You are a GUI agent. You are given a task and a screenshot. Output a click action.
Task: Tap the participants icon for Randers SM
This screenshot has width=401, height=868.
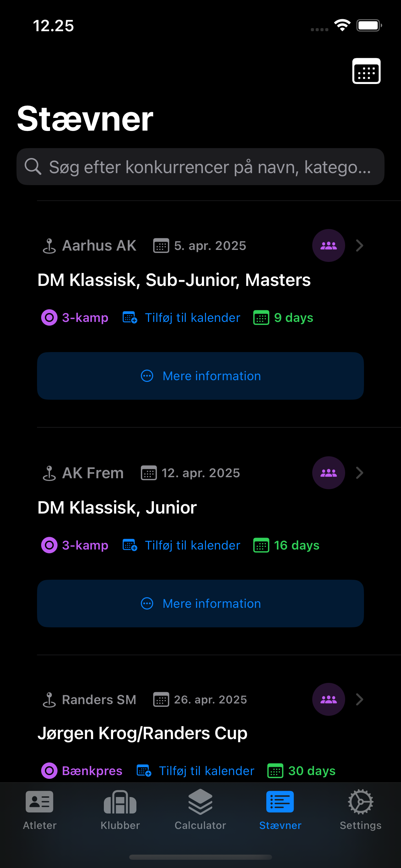[328, 699]
